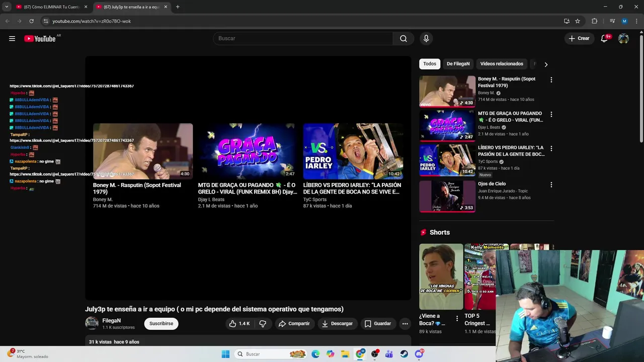Download the video with Descargar
The image size is (644, 362).
(337, 324)
